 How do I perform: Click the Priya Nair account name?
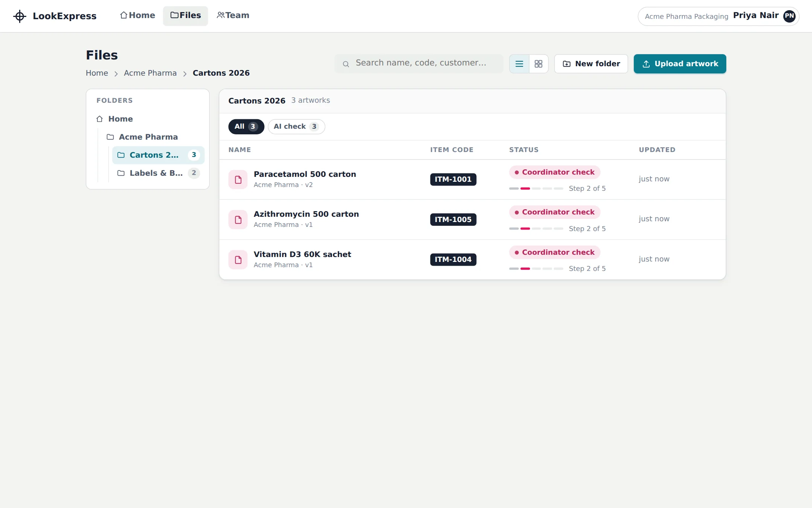756,15
